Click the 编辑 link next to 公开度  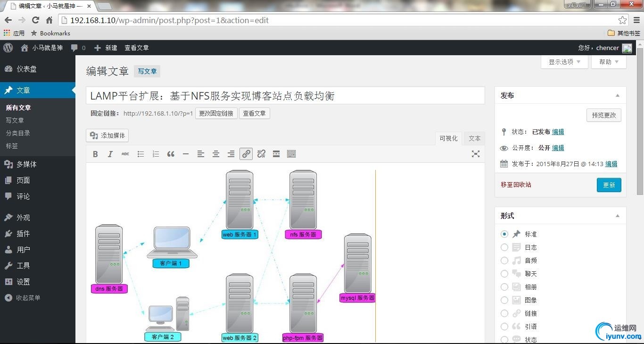point(558,148)
